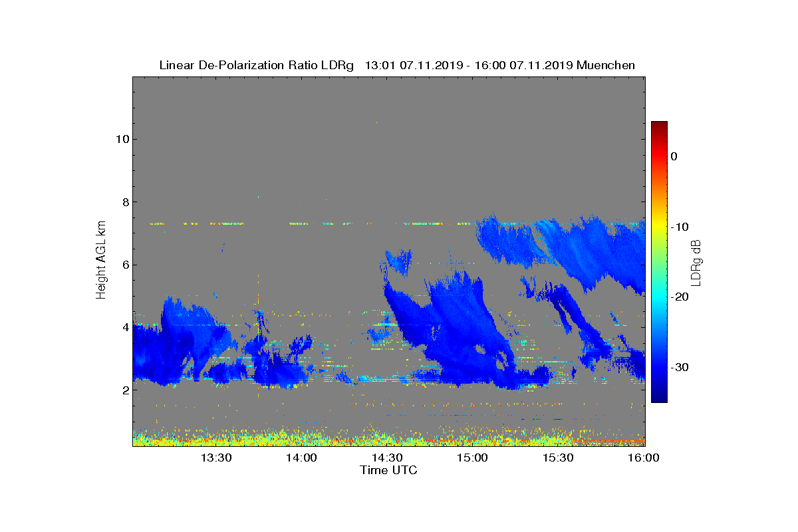Click the 'Height AGL km' axis label
This screenshot has height=532, width=798.
101,260
